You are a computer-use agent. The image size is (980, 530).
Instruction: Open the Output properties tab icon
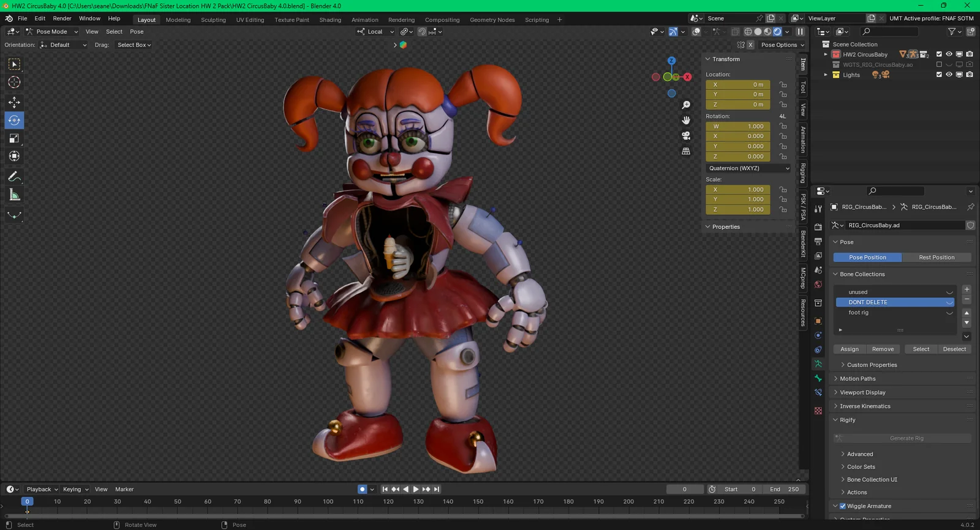[x=818, y=242]
